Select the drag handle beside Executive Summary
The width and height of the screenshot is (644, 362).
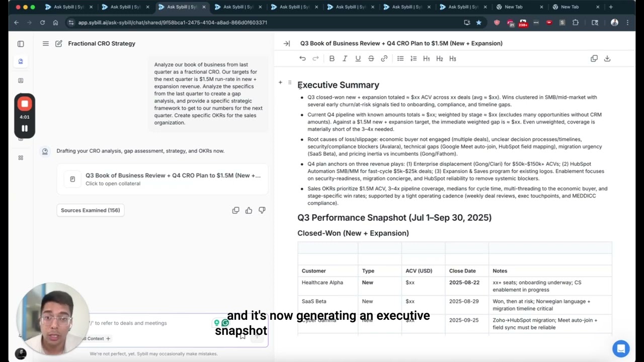click(289, 82)
